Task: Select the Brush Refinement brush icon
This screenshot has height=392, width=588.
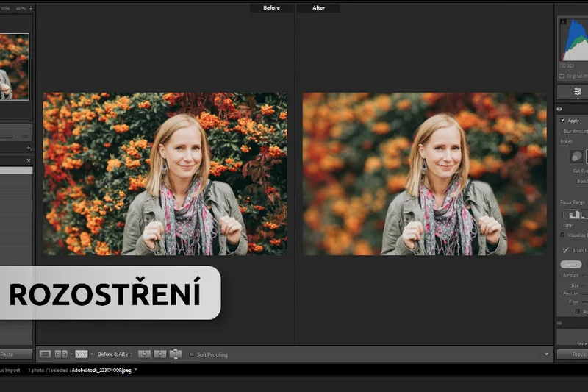Action: (566, 250)
